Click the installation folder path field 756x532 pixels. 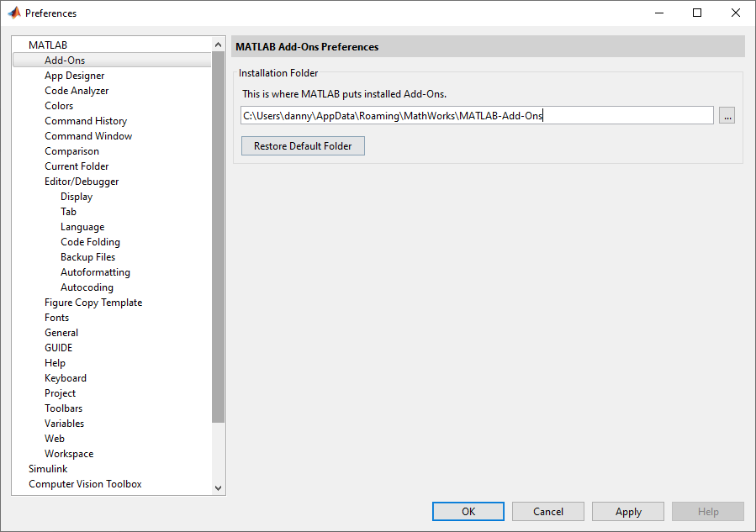tap(477, 116)
